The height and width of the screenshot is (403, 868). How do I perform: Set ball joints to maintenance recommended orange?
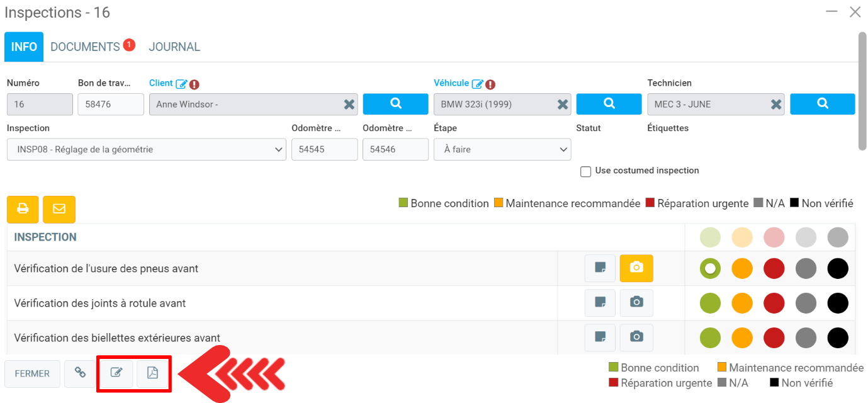pyautogui.click(x=742, y=303)
